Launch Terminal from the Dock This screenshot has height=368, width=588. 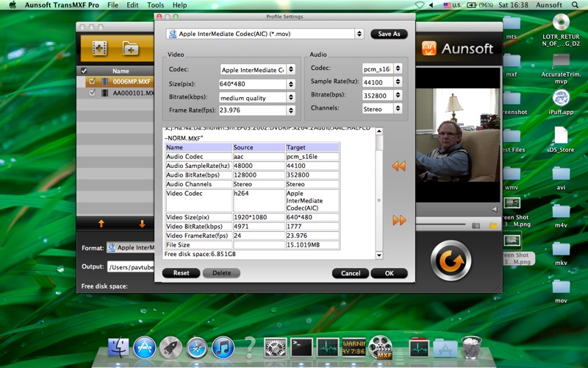click(x=302, y=347)
